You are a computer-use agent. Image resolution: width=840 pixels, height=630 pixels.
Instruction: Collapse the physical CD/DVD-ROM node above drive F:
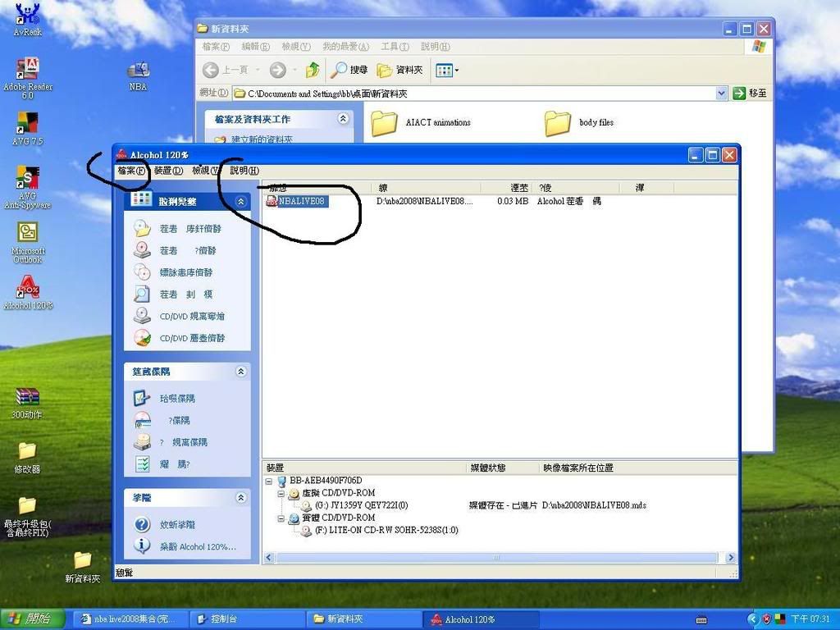pos(281,518)
